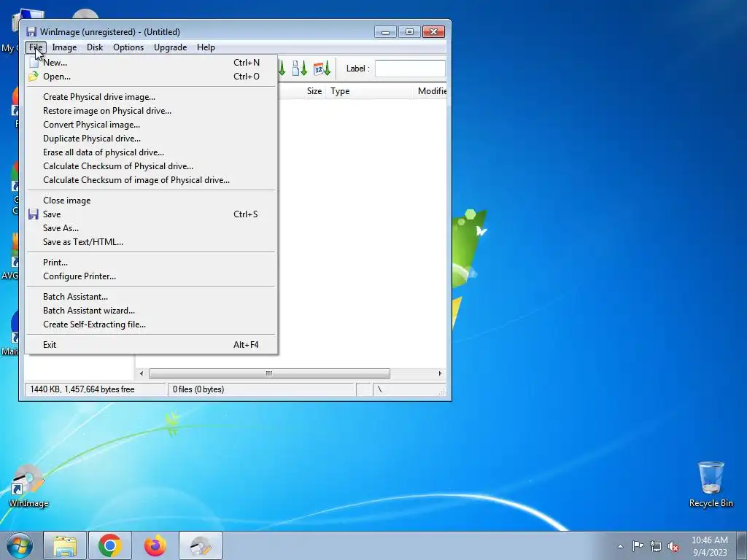Choose Save with the floppy icon
747x560 pixels.
(151, 214)
